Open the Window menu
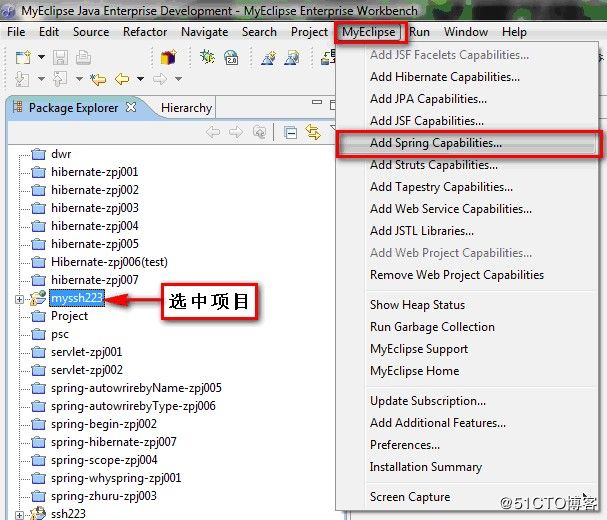607x520 pixels. pyautogui.click(x=466, y=32)
